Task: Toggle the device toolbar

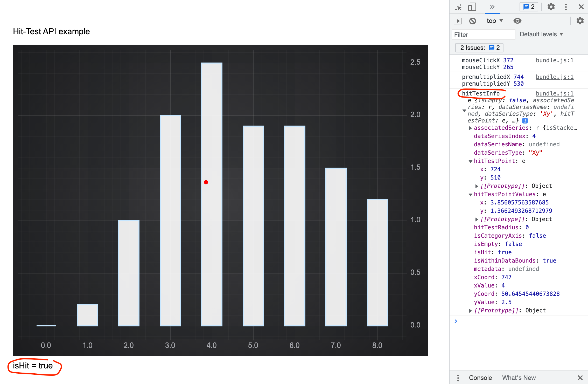Action: coord(472,7)
